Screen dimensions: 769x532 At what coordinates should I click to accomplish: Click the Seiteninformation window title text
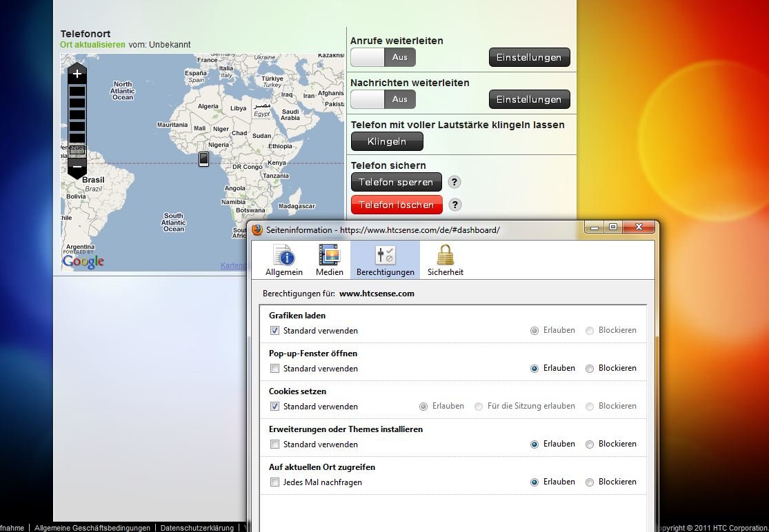(383, 230)
